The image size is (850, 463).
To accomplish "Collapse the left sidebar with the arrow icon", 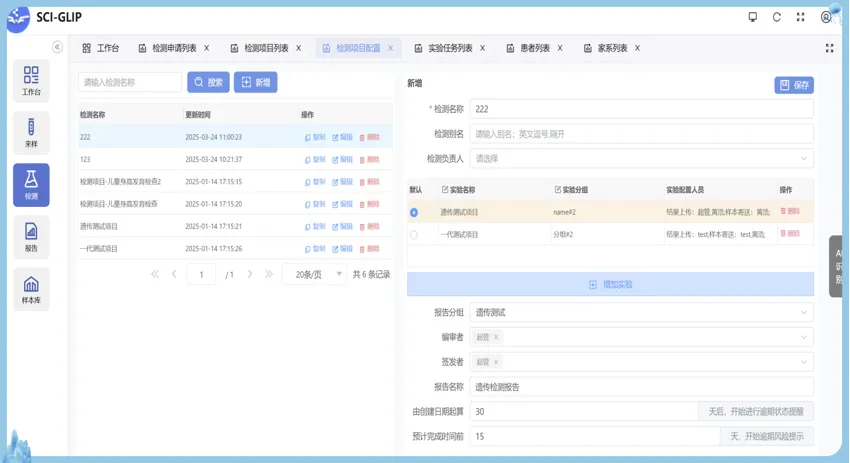I will pyautogui.click(x=57, y=47).
